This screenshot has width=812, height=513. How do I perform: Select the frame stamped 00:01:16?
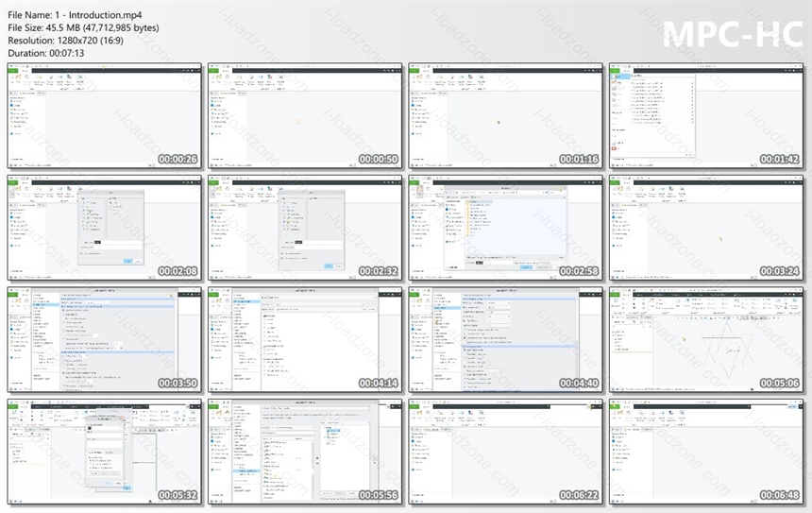(505, 116)
